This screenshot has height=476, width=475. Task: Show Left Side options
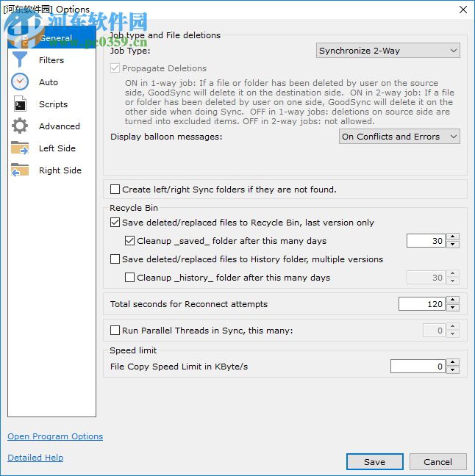(x=52, y=148)
